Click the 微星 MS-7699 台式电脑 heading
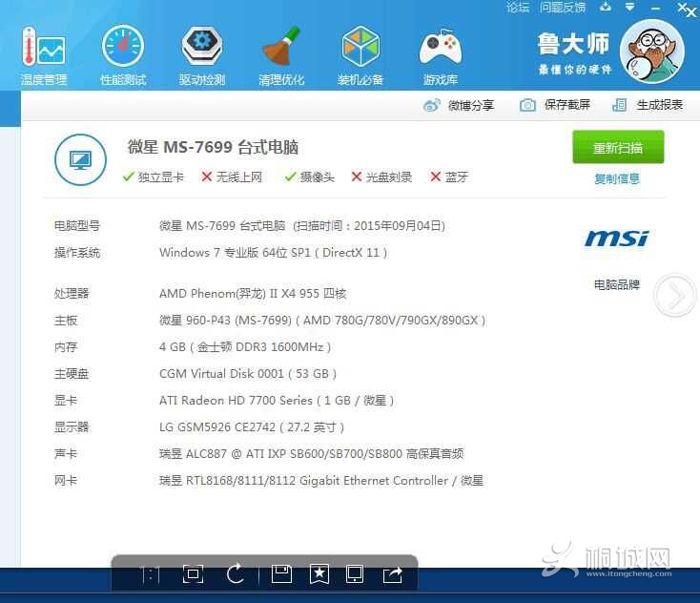 tap(213, 147)
